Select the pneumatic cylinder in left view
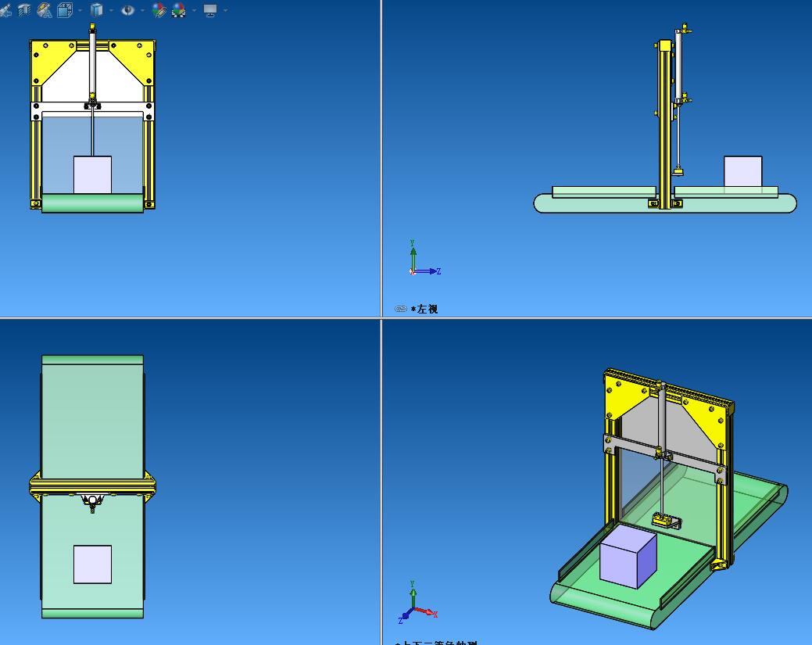 (679, 65)
